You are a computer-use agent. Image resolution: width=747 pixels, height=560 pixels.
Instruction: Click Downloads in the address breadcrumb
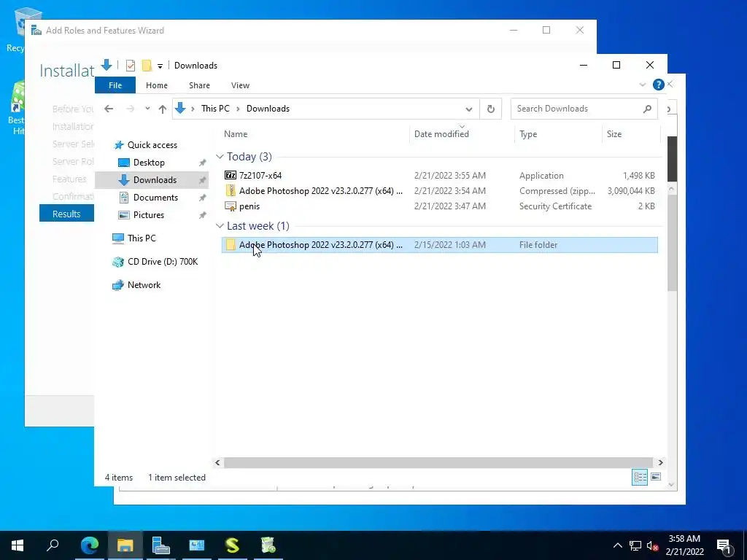click(x=268, y=109)
